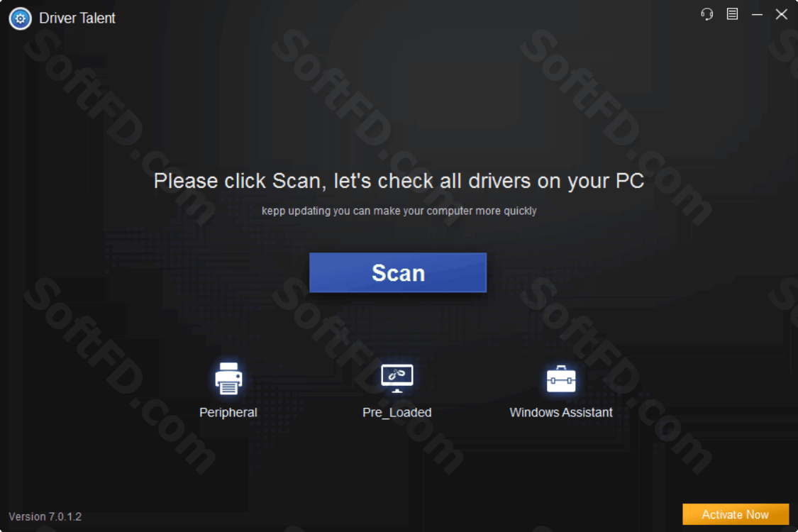Select the Windows Assistant text label
The width and height of the screenshot is (798, 532).
click(561, 412)
